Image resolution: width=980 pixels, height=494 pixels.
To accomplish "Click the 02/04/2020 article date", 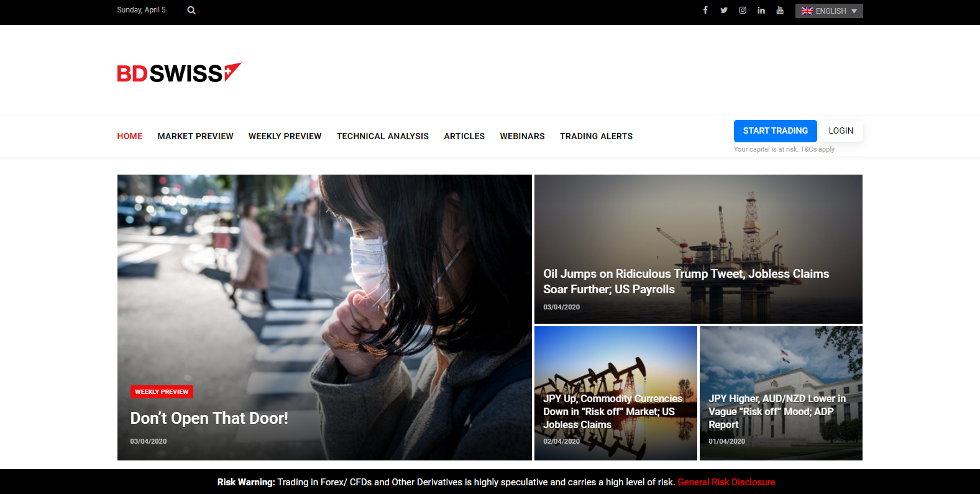I will (x=562, y=441).
